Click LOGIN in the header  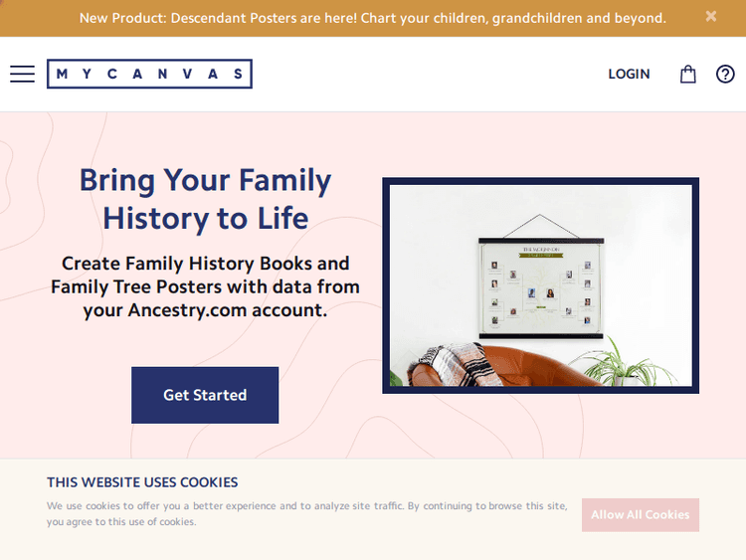coord(629,75)
